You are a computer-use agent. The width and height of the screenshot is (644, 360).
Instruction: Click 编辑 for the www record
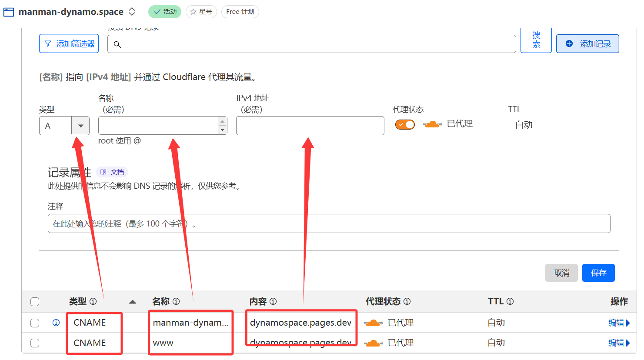point(619,343)
